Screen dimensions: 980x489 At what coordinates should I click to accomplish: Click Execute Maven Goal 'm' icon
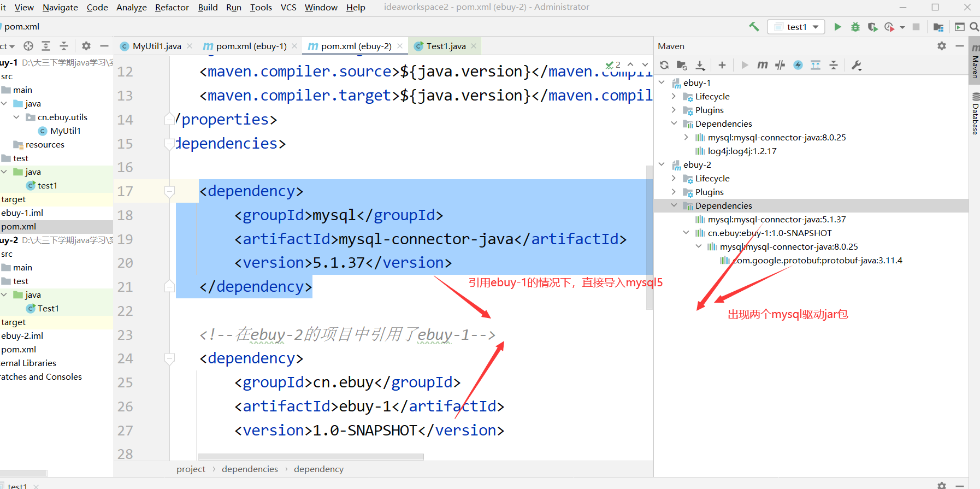pos(762,65)
